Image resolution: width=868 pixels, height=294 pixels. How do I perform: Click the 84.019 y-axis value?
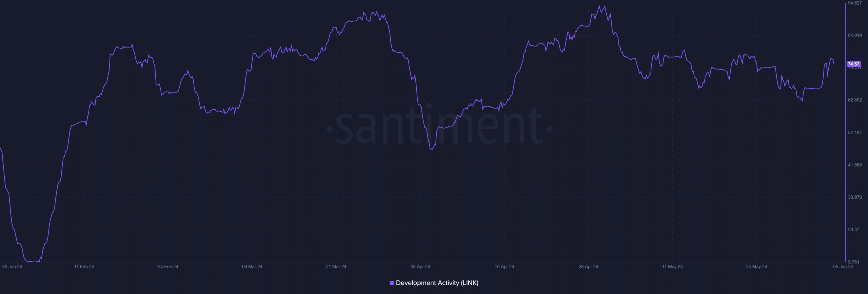pyautogui.click(x=855, y=35)
